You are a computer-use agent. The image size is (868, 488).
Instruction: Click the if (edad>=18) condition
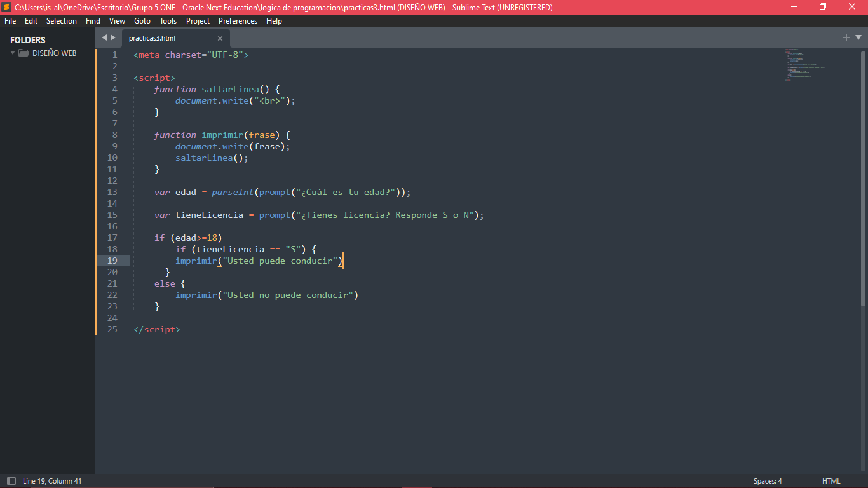point(188,238)
